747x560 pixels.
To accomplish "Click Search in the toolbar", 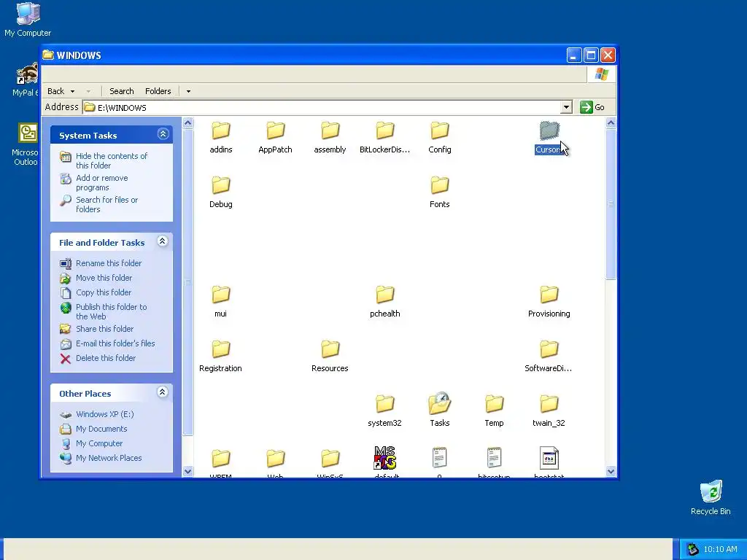I will click(x=122, y=91).
